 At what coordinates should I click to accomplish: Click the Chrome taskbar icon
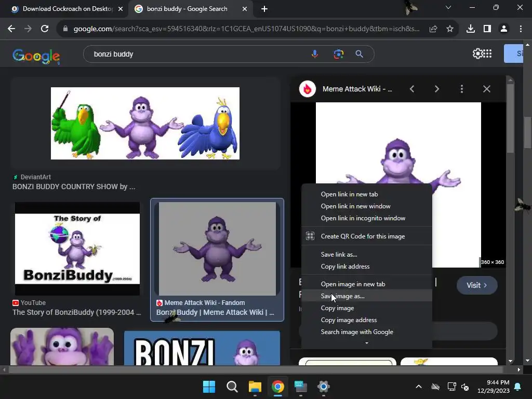point(277,387)
